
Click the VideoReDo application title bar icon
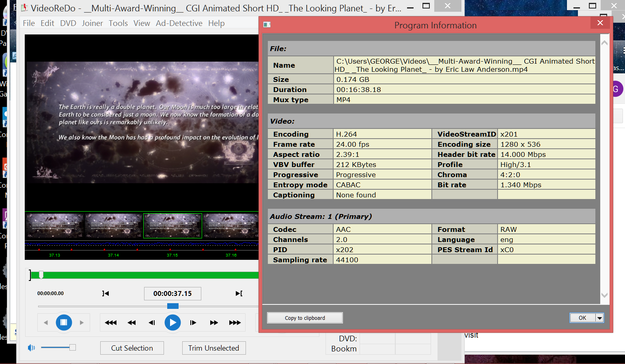[24, 8]
